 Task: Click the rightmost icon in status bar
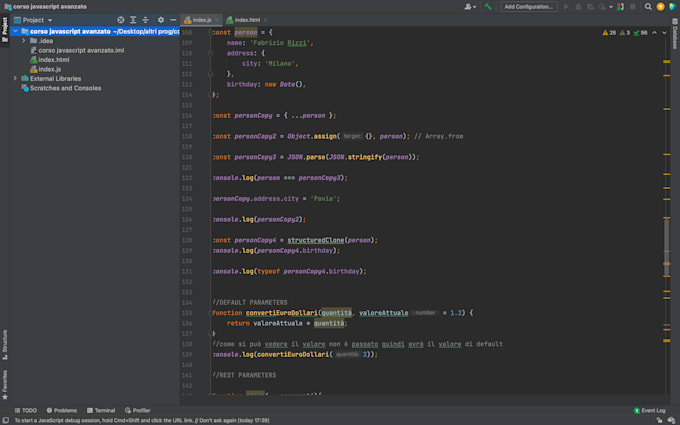click(672, 420)
